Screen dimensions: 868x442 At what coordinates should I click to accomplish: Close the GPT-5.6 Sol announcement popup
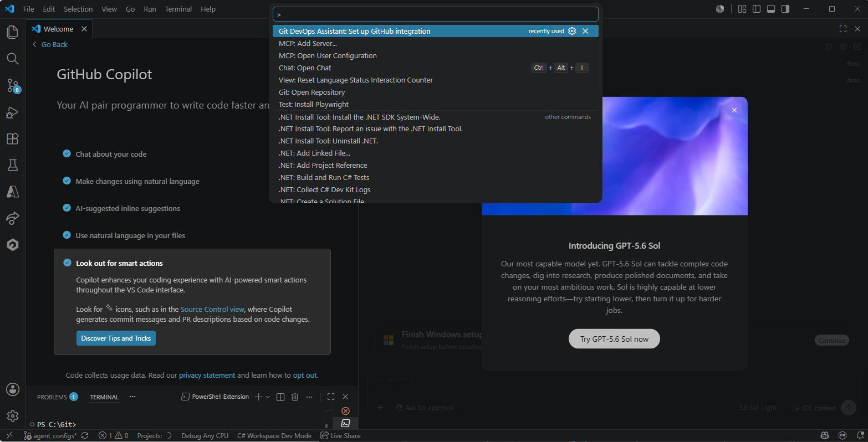point(734,110)
